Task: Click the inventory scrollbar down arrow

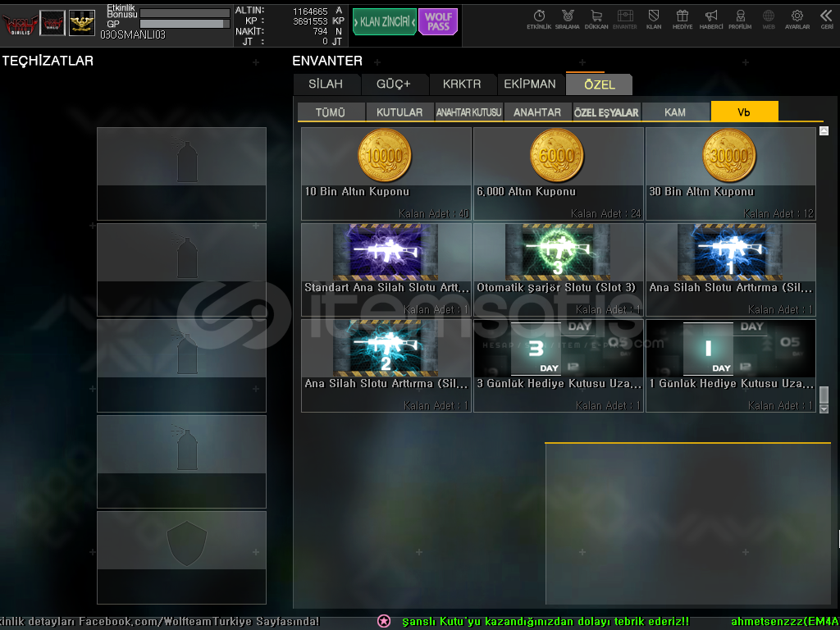Action: click(824, 409)
